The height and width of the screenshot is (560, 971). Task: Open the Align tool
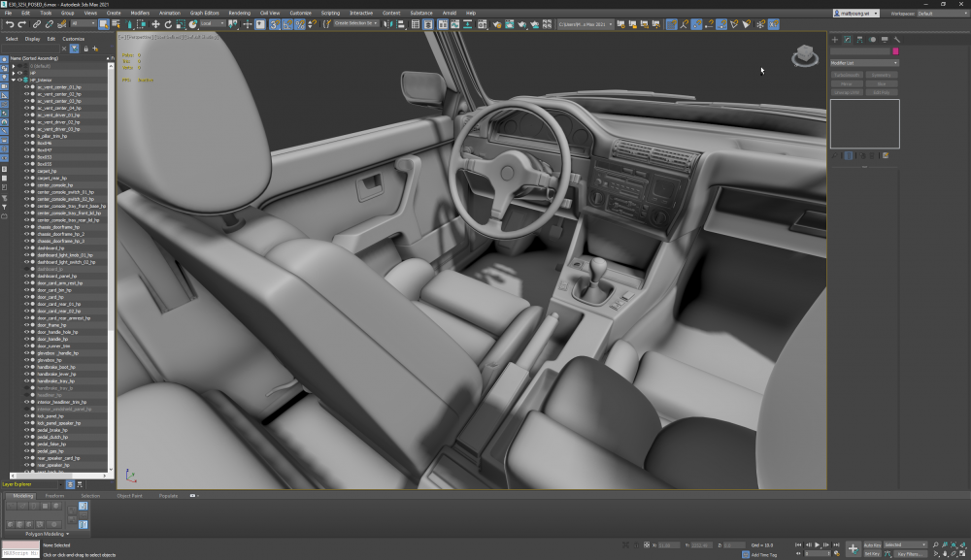point(401,24)
